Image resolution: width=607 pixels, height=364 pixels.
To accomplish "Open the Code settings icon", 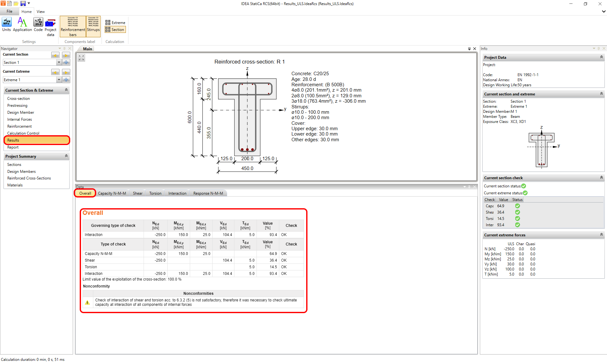I will pyautogui.click(x=38, y=25).
